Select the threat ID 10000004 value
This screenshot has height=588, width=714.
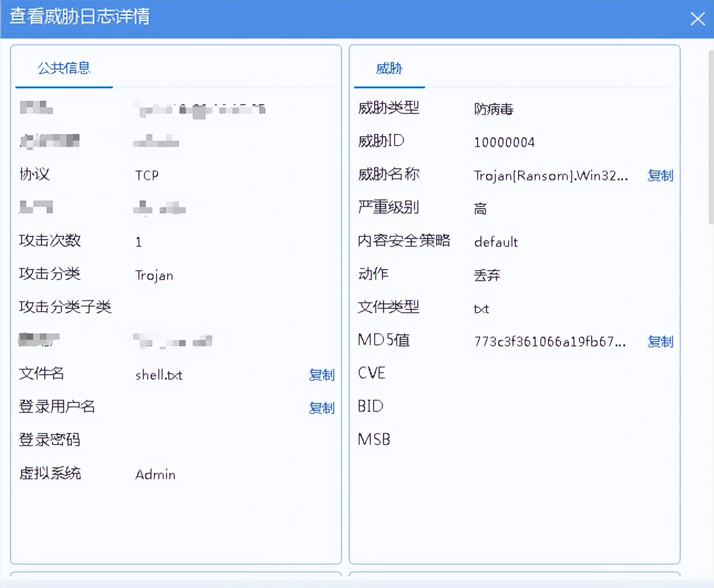[504, 142]
